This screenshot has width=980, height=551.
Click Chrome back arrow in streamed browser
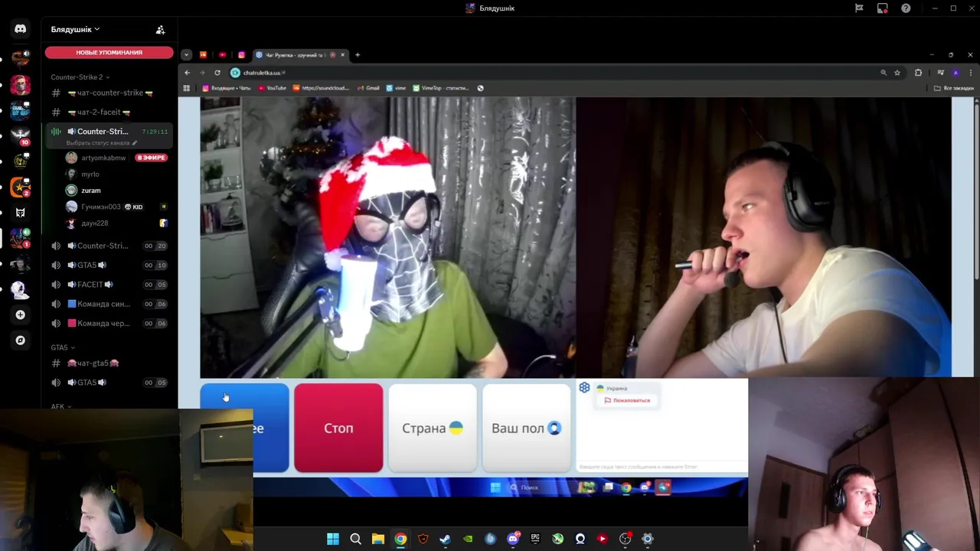point(188,73)
